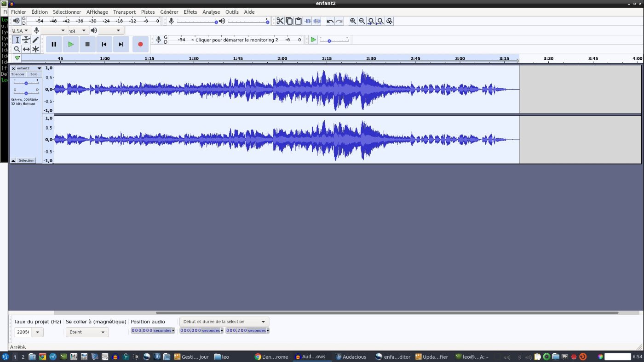Viewport: 644px width, 362px height.
Task: Activate the Envelope tool
Action: click(x=26, y=40)
